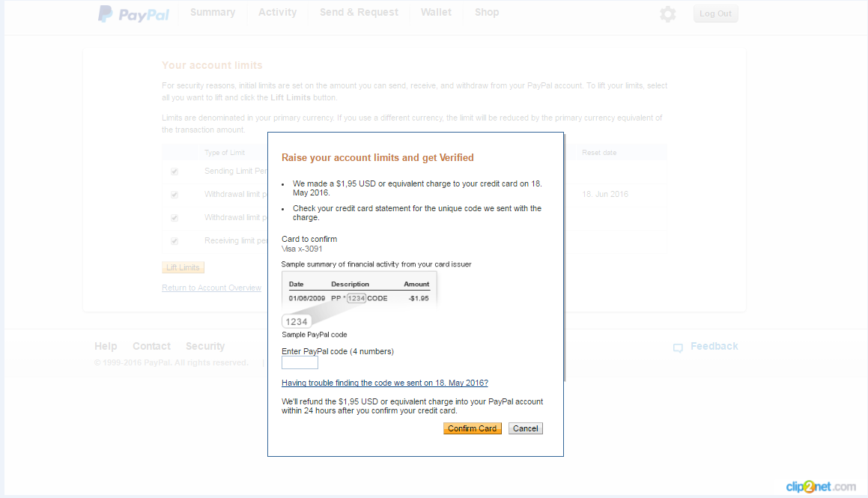Open the settings gear icon

pos(668,13)
